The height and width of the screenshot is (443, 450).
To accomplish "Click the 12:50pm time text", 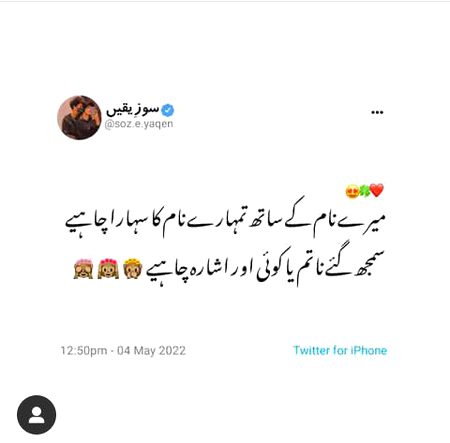I will (84, 351).
